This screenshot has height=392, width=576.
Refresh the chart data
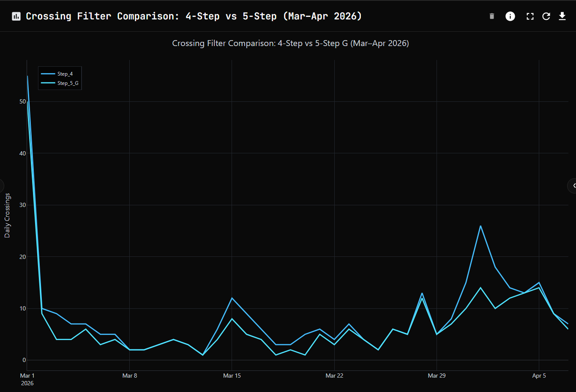546,16
